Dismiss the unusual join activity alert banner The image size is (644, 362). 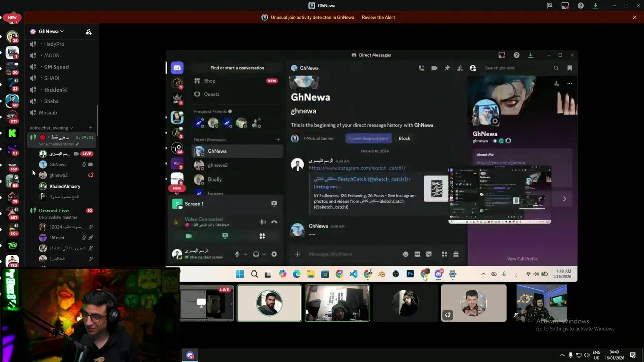[635, 17]
